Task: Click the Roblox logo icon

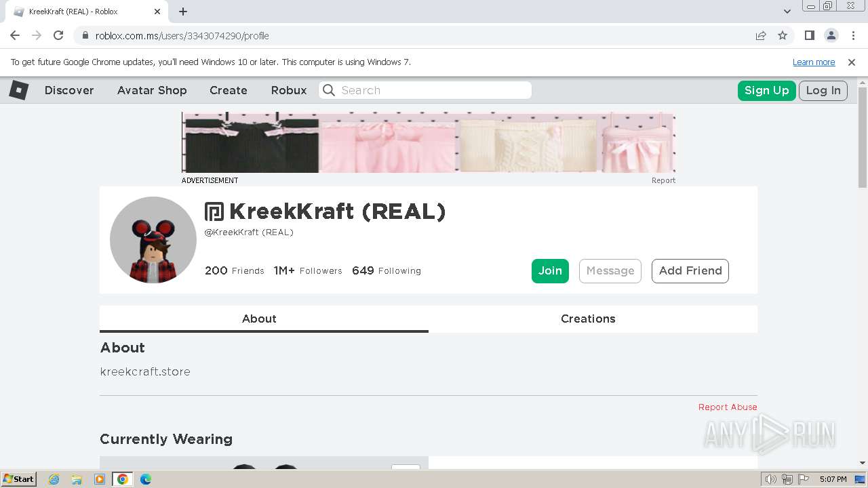Action: click(x=18, y=90)
